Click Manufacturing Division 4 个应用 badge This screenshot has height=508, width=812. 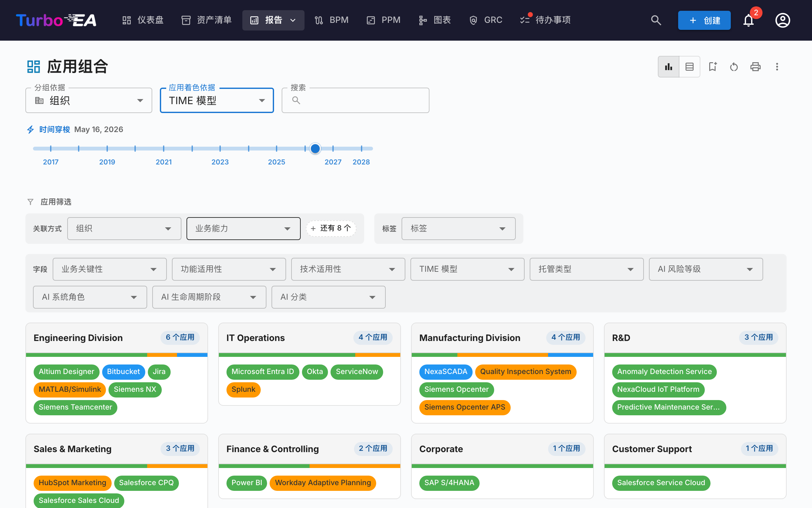coord(566,337)
